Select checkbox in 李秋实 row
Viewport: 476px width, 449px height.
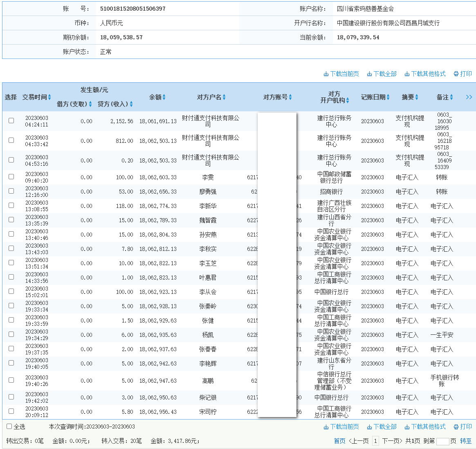[11, 248]
